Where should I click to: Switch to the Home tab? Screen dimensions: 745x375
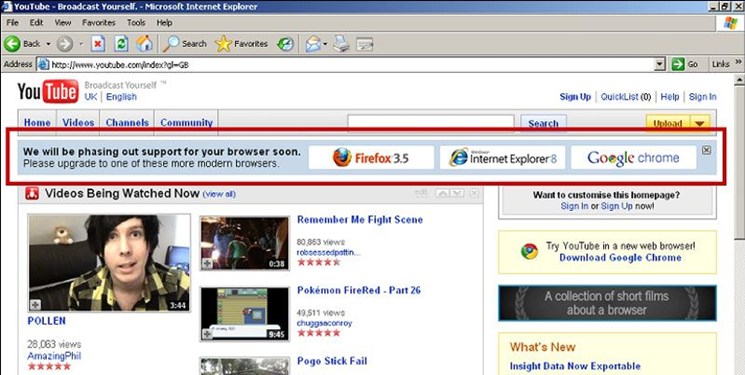pyautogui.click(x=37, y=123)
